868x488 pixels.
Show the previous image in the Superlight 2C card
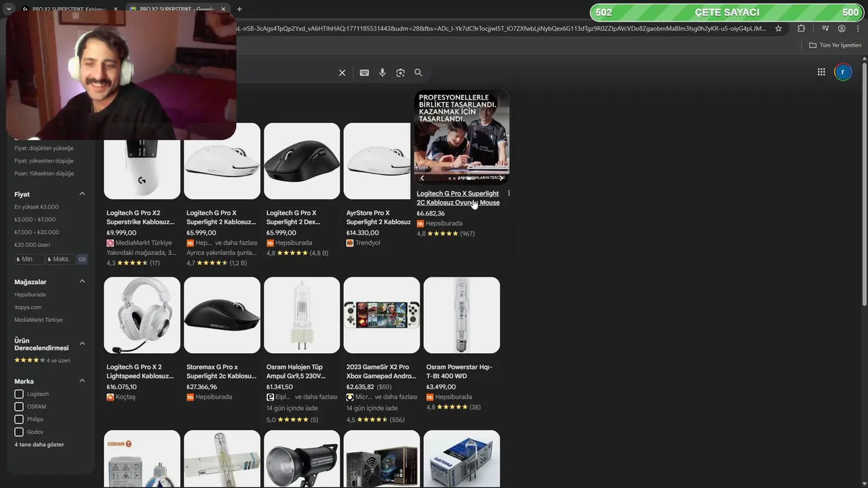coord(422,178)
